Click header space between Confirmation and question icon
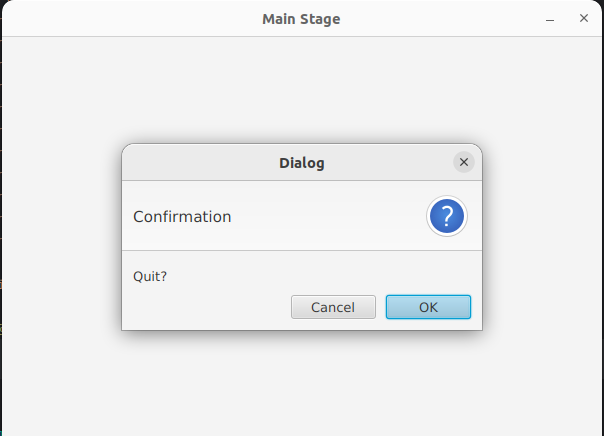Image resolution: width=604 pixels, height=436 pixels. (x=330, y=216)
